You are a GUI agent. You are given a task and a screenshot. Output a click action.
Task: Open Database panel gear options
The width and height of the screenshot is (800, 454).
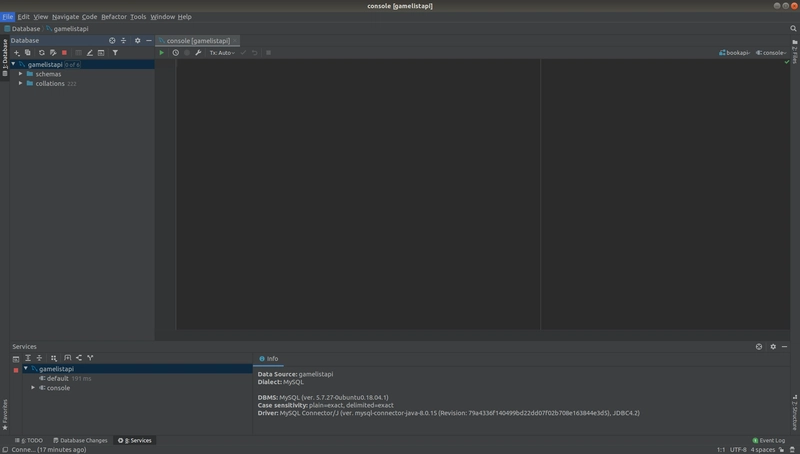(137, 40)
